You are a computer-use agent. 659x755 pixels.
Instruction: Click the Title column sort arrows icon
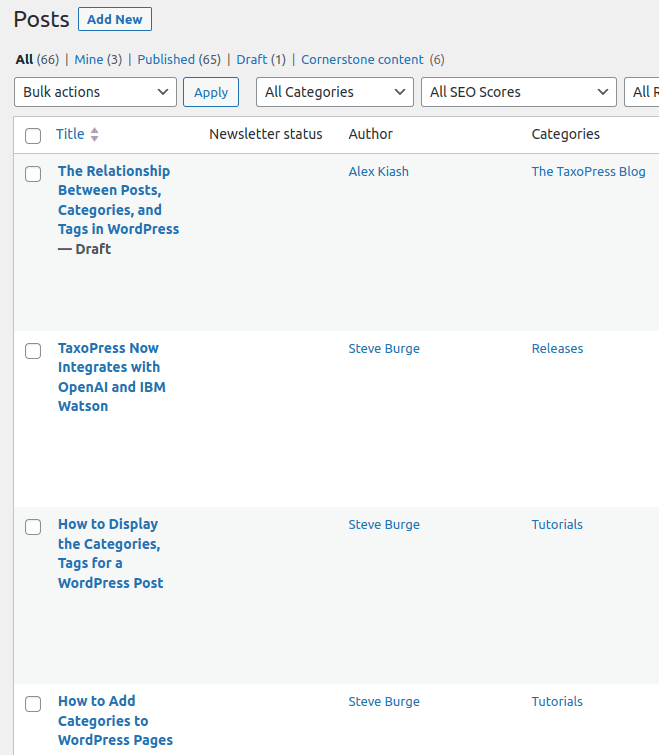click(94, 134)
